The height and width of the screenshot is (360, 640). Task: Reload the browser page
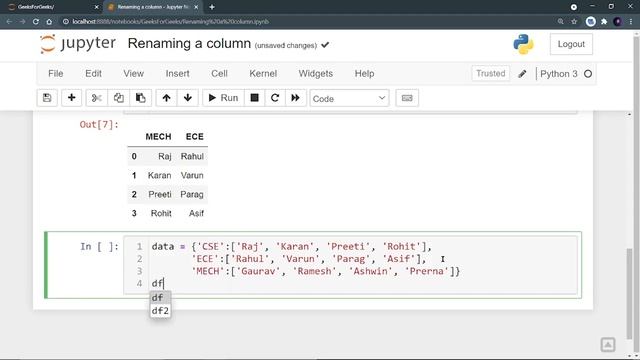coord(36,22)
